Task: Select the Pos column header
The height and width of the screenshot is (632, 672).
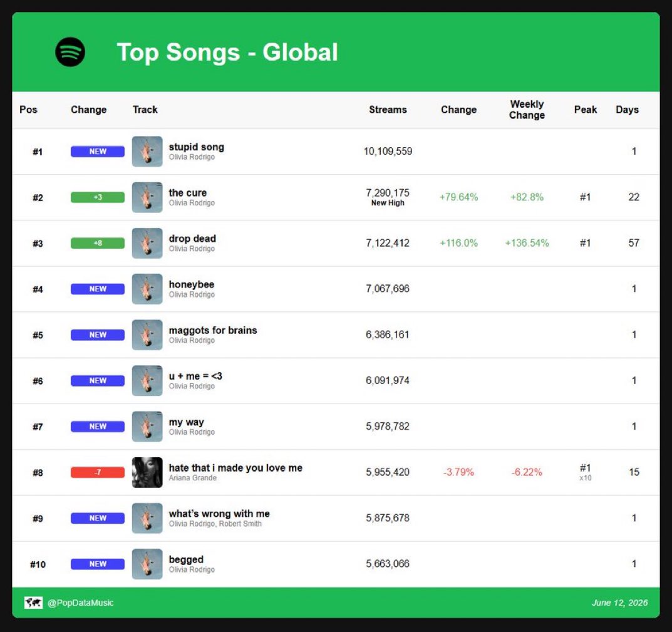Action: click(x=28, y=110)
